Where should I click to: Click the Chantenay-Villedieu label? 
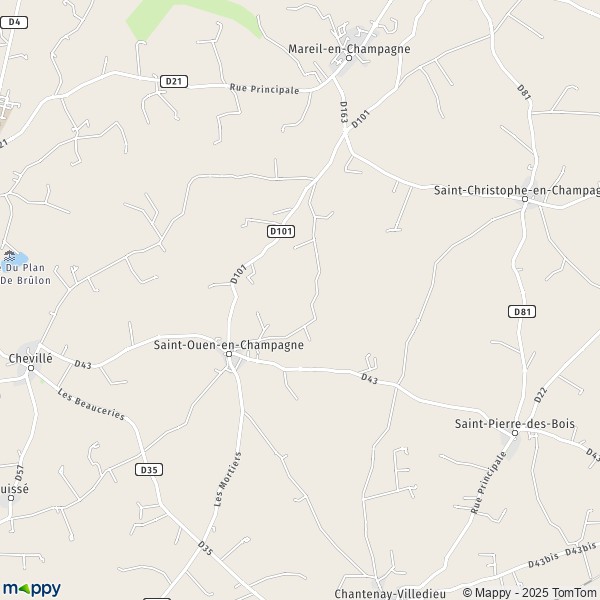390,594
